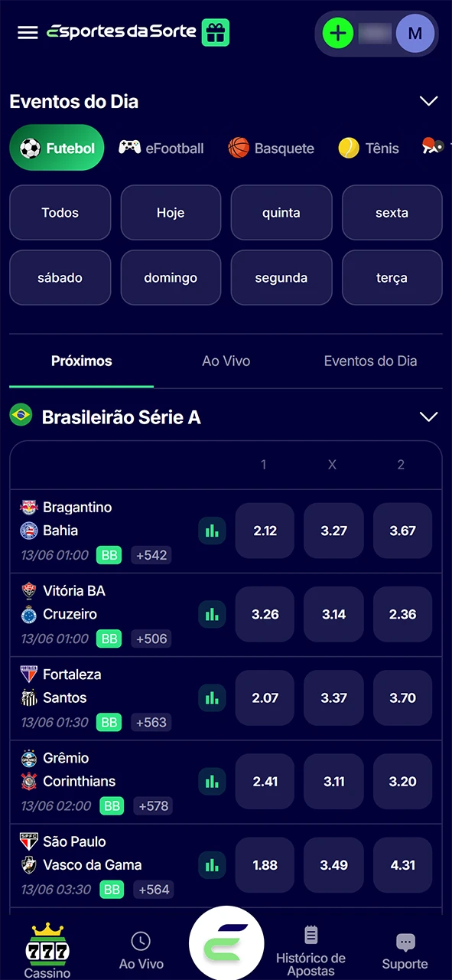Screen dimensions: 452x980
Task: Open statistics for Bragantino vs Bahia
Action: (x=212, y=531)
